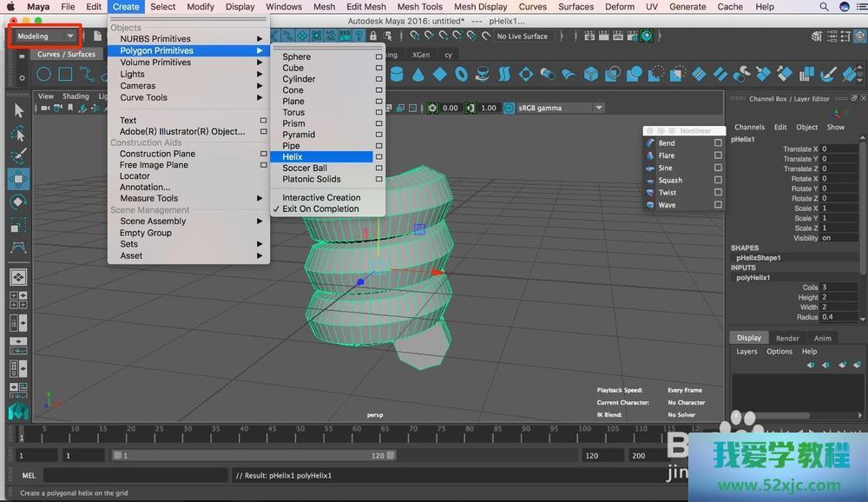
Task: Pick the Paint Selection tool
Action: (18, 156)
